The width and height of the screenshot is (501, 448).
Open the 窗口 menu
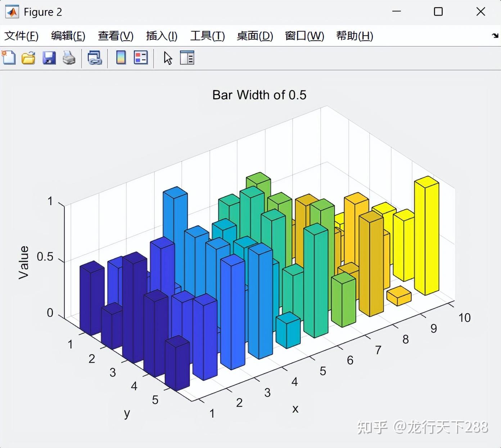click(x=304, y=36)
